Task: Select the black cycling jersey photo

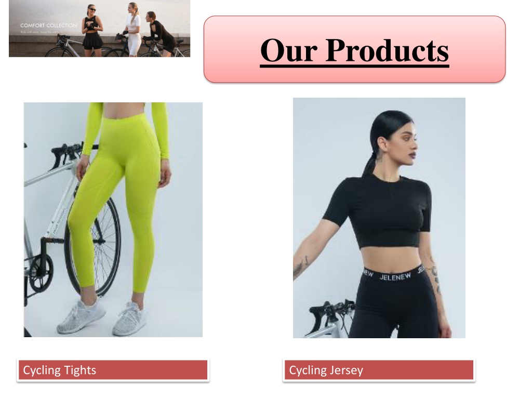Action: 379,218
